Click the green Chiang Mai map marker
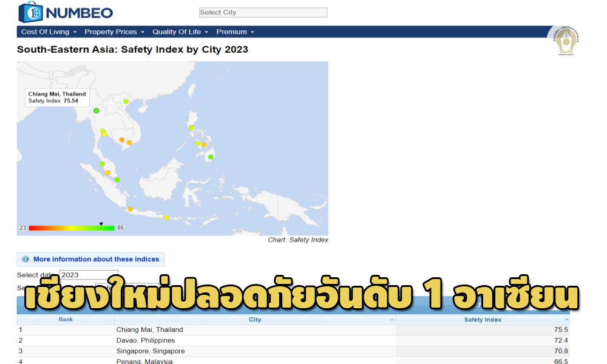Image resolution: width=607 pixels, height=364 pixels. tap(96, 110)
